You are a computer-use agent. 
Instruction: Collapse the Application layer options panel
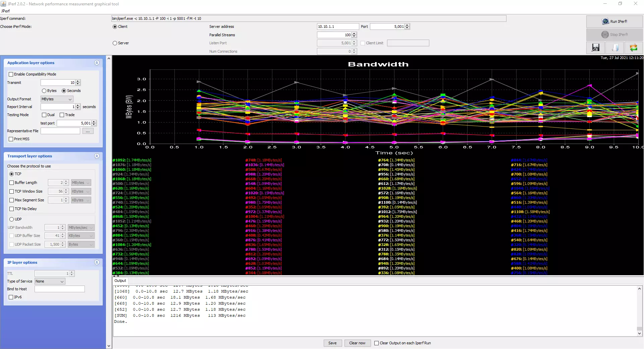[97, 63]
